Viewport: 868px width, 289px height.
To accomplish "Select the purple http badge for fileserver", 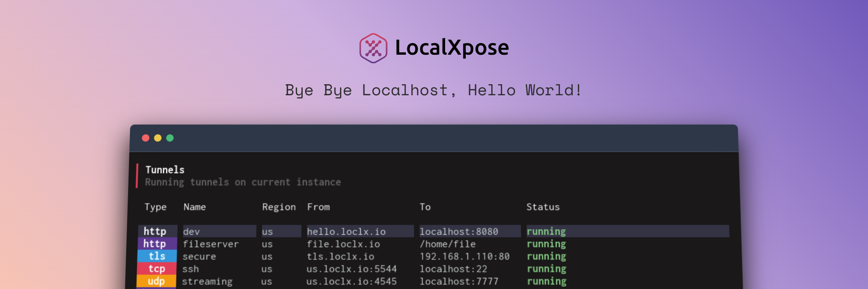I will [x=157, y=243].
